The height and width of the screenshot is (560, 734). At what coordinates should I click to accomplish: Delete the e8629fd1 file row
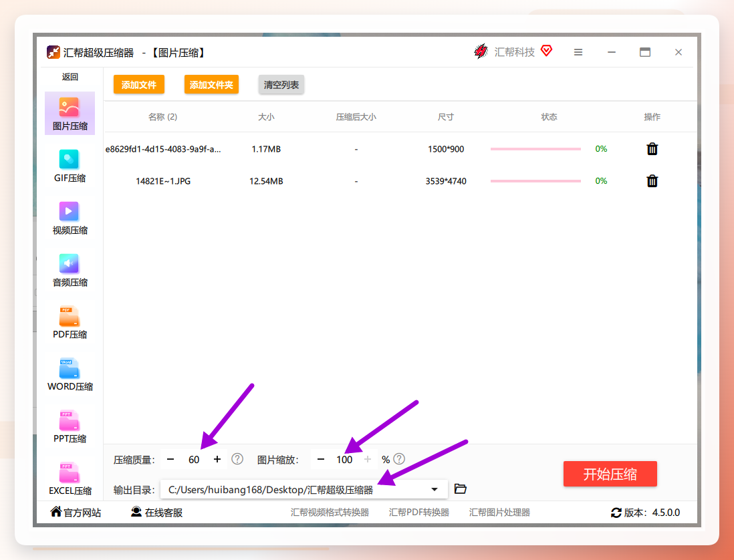[652, 149]
